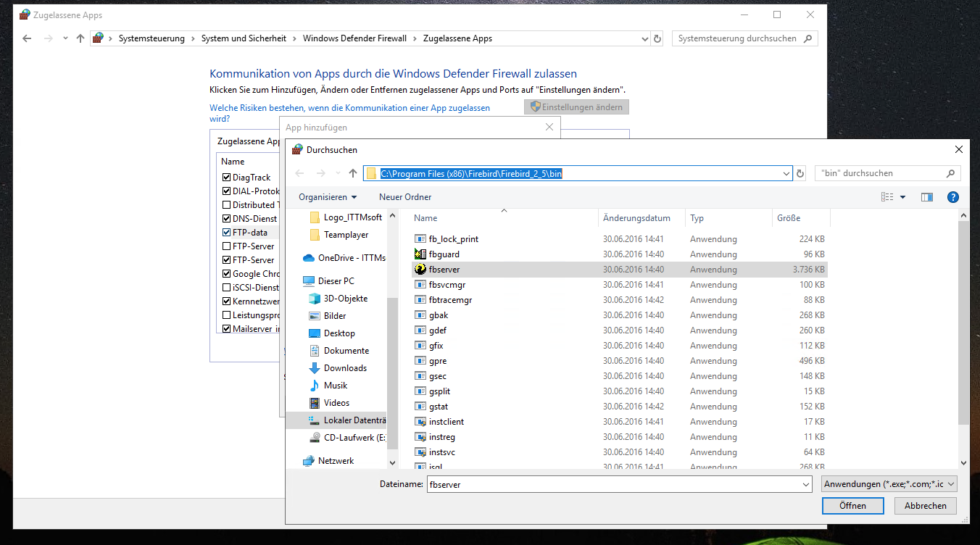Toggle the DiagTrack checkbox
The height and width of the screenshot is (545, 980).
pos(227,178)
